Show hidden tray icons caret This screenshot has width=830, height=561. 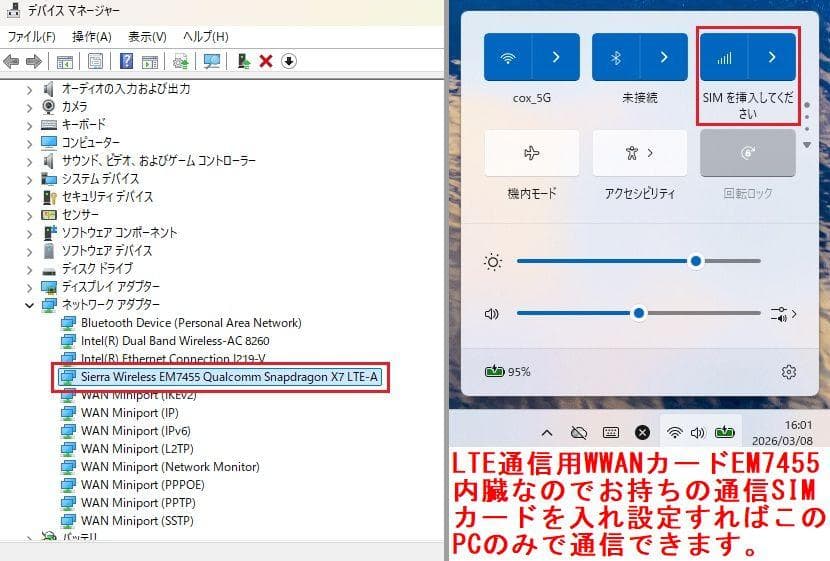pyautogui.click(x=547, y=433)
